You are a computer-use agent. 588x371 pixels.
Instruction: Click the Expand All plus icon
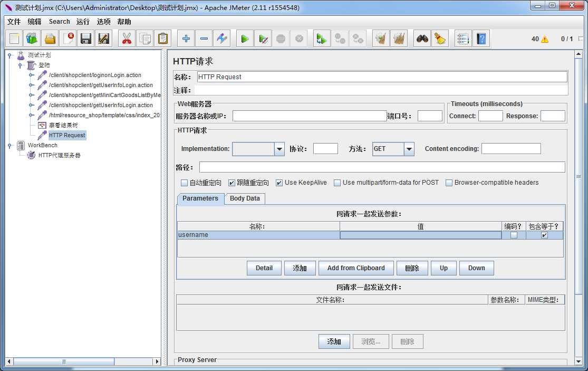point(186,39)
